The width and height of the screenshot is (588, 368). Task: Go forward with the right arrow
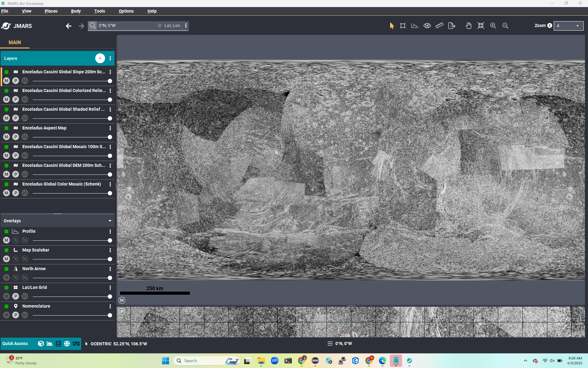tap(81, 26)
